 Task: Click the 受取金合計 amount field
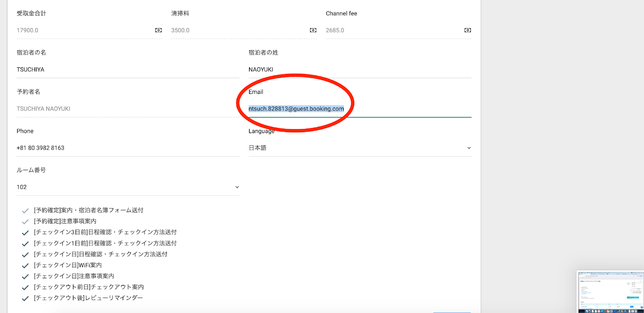(x=83, y=30)
